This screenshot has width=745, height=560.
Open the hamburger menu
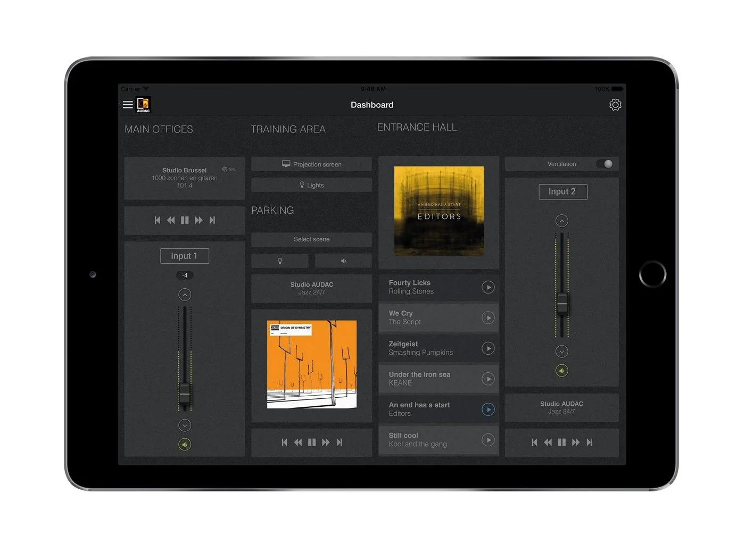coord(128,105)
